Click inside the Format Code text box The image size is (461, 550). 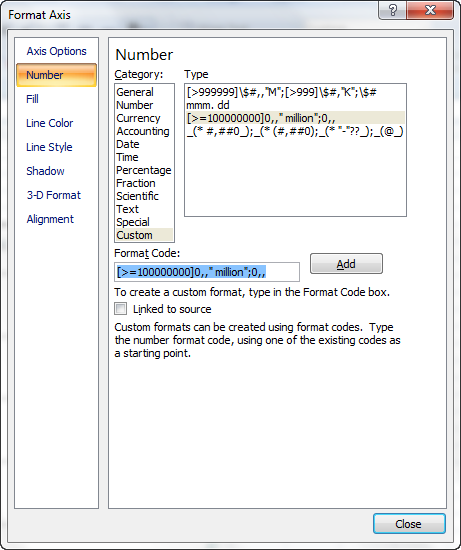coord(207,272)
